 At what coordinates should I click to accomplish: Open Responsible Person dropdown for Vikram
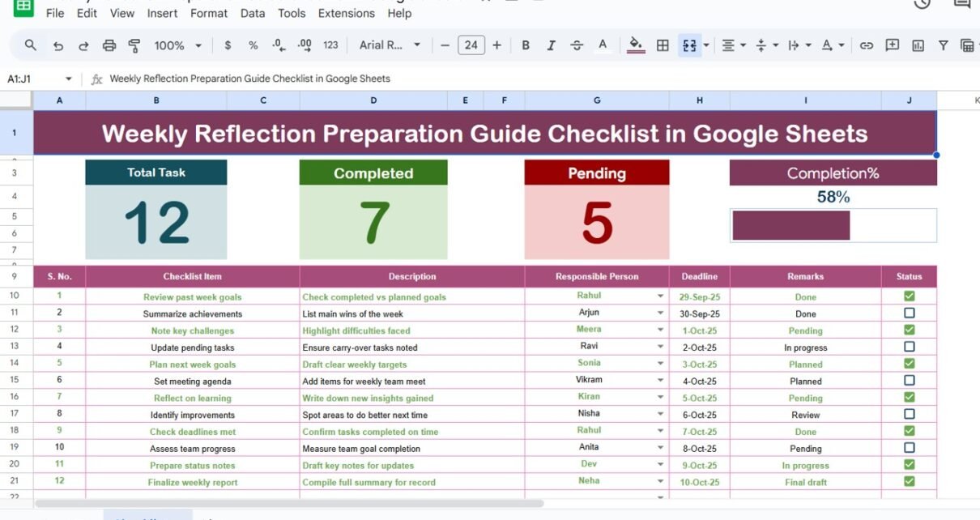660,381
